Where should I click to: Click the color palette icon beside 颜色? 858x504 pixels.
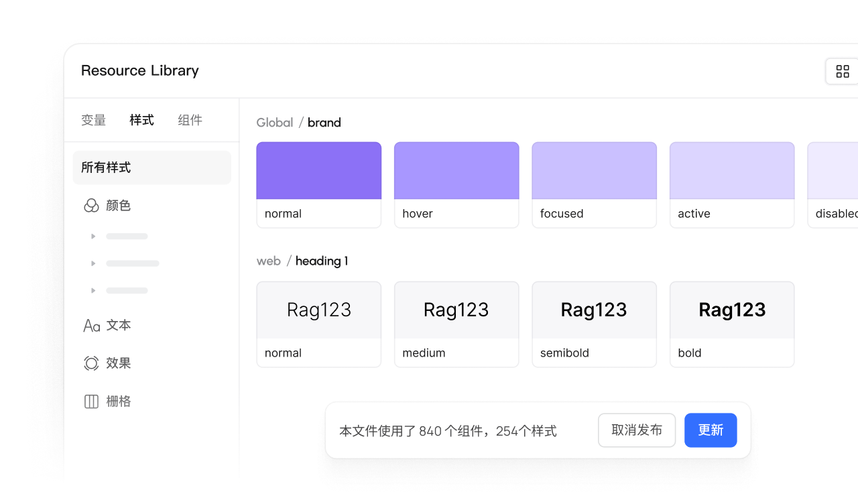pos(91,206)
